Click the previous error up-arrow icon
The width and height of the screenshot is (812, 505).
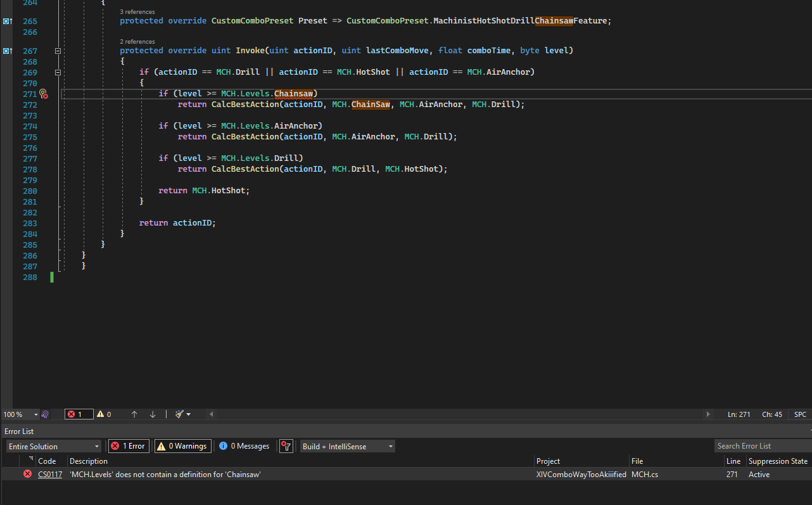click(x=134, y=414)
